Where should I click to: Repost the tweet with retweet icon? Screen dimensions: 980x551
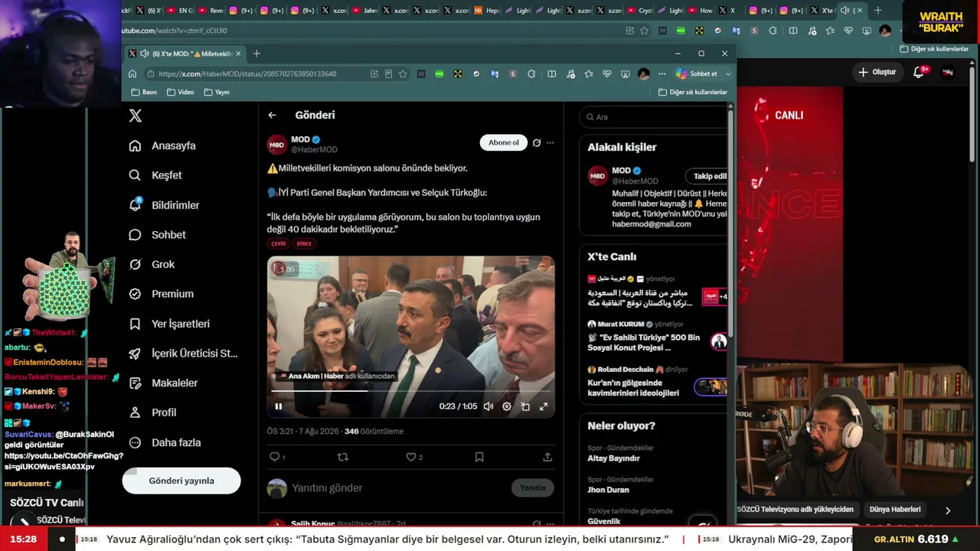(x=343, y=457)
